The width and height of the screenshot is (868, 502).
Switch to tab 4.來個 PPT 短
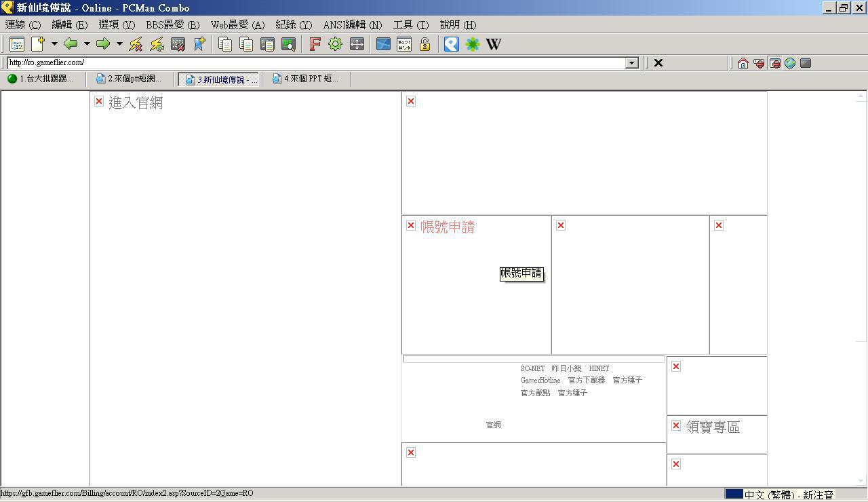coord(307,79)
